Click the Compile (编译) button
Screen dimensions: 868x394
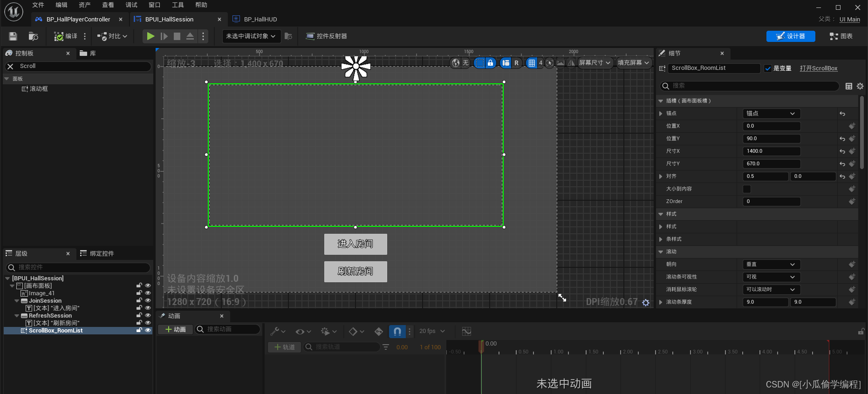coord(66,36)
